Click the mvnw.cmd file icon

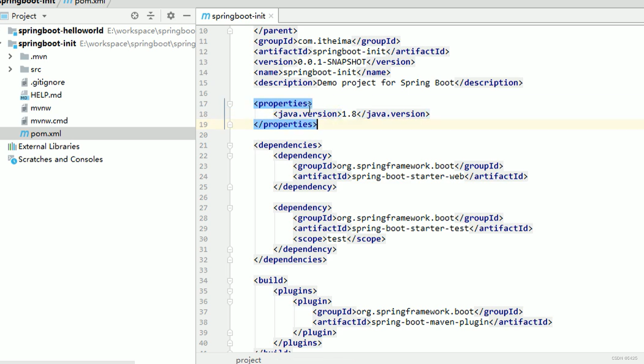[x=24, y=121]
